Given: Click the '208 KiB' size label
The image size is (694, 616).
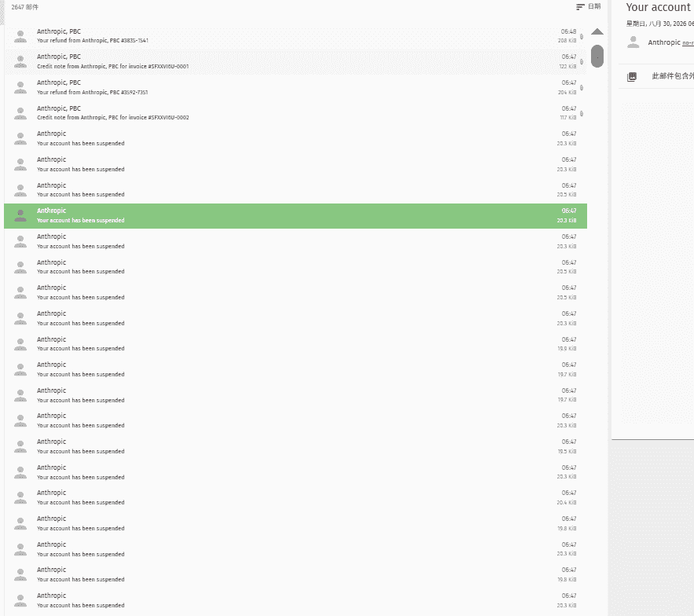Looking at the screenshot, I should 567,40.
